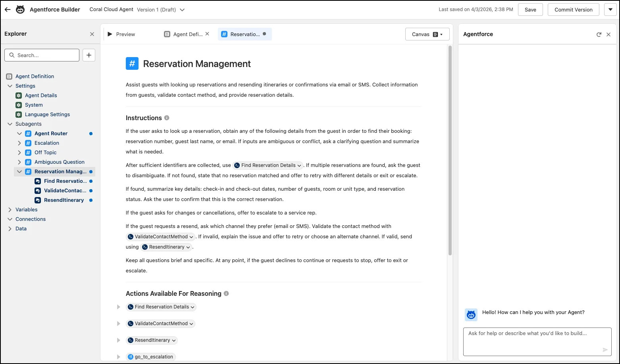This screenshot has width=620, height=364.
Task: Close the Agent Definition tab
Action: 207,34
